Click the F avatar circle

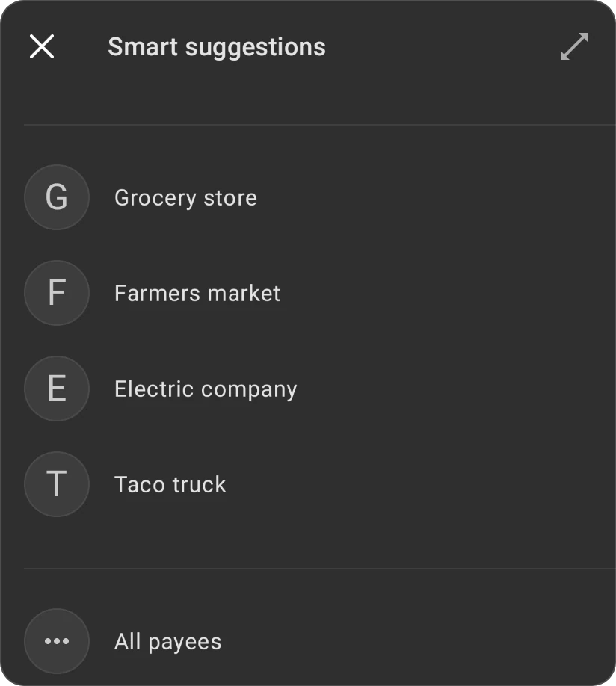click(57, 293)
